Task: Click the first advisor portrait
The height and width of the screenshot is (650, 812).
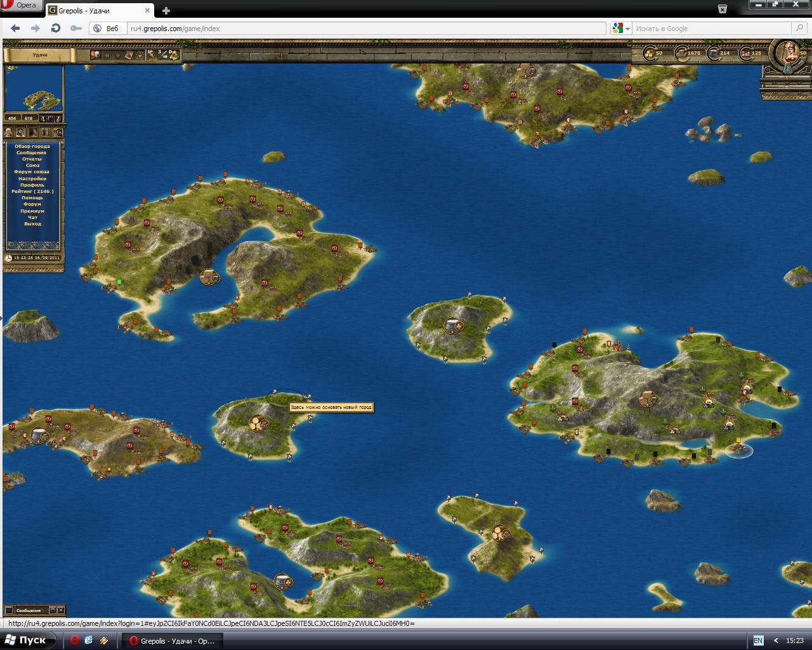Action: [x=8, y=132]
